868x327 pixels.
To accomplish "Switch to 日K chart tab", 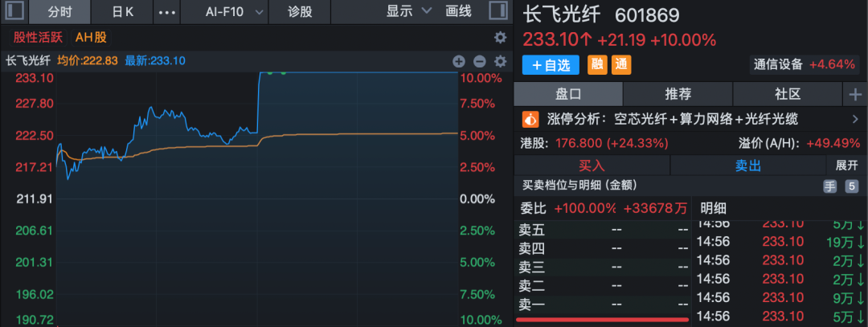I will [x=123, y=11].
